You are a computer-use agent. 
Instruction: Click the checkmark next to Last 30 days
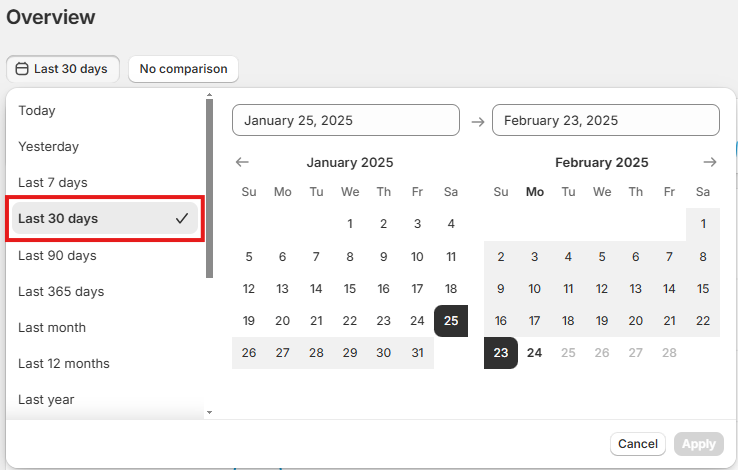coord(182,218)
